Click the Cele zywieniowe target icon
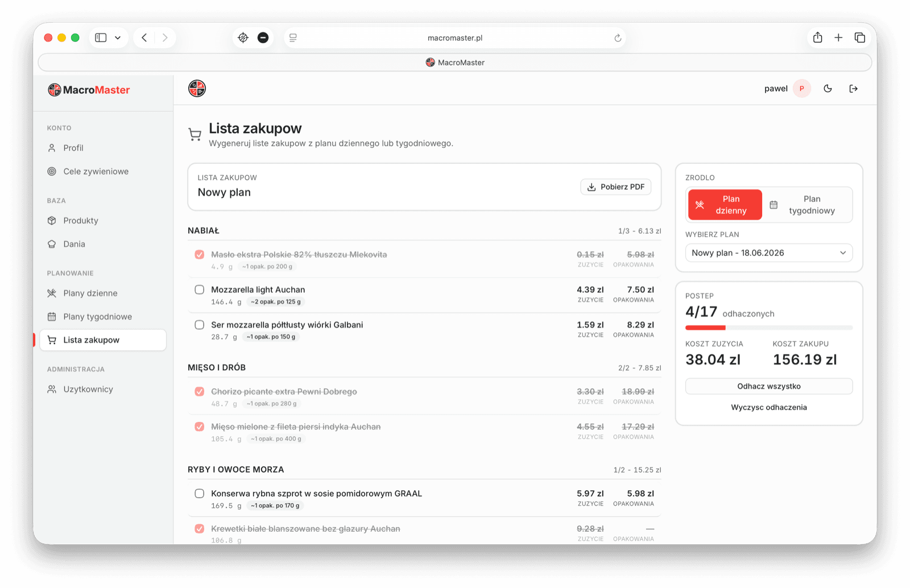This screenshot has width=910, height=588. 52,171
